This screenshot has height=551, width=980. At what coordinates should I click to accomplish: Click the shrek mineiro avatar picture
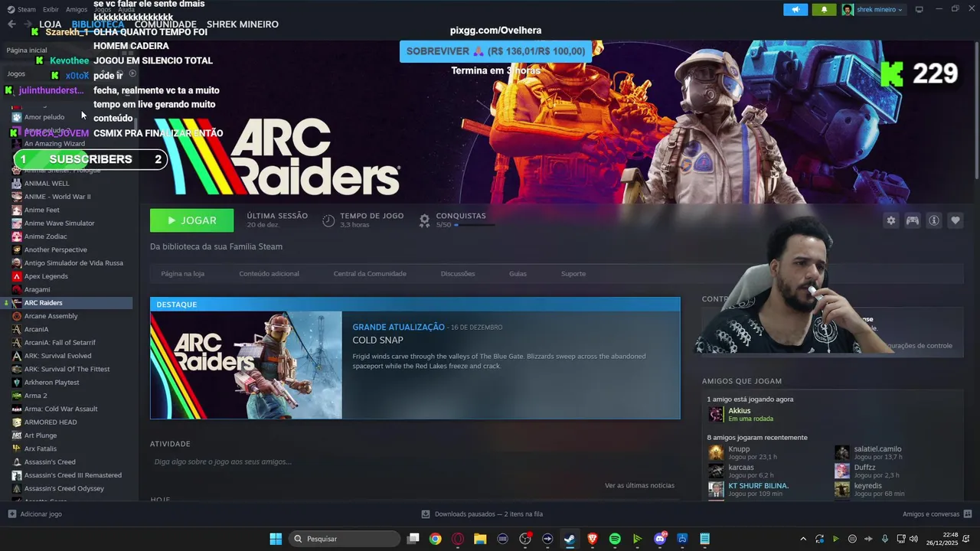[x=848, y=9]
